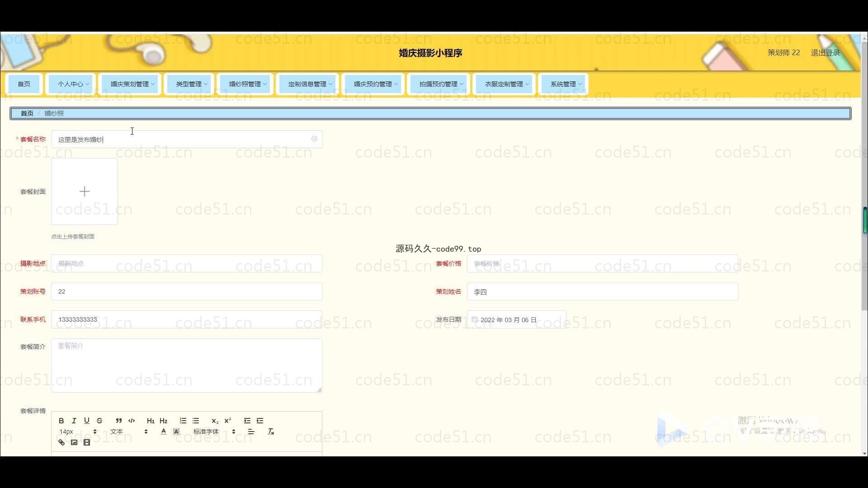This screenshot has height=488, width=868.
Task: Increase indent in editor
Action: [x=260, y=421]
